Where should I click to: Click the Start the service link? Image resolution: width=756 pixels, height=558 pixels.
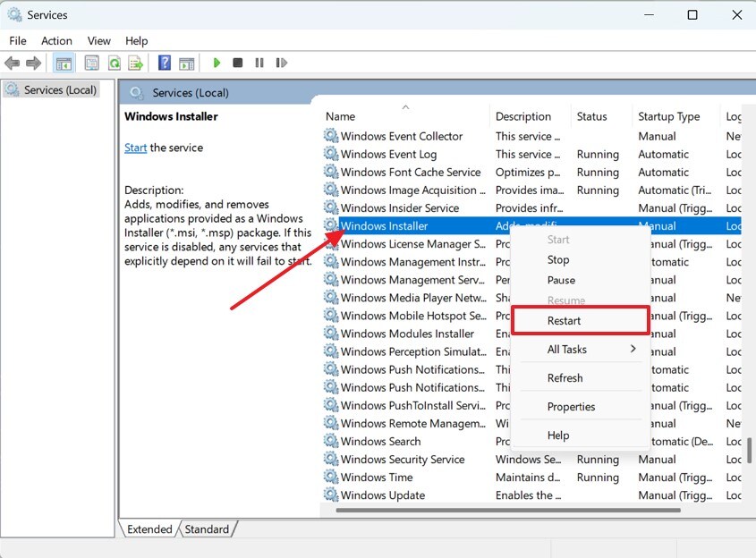tap(135, 148)
